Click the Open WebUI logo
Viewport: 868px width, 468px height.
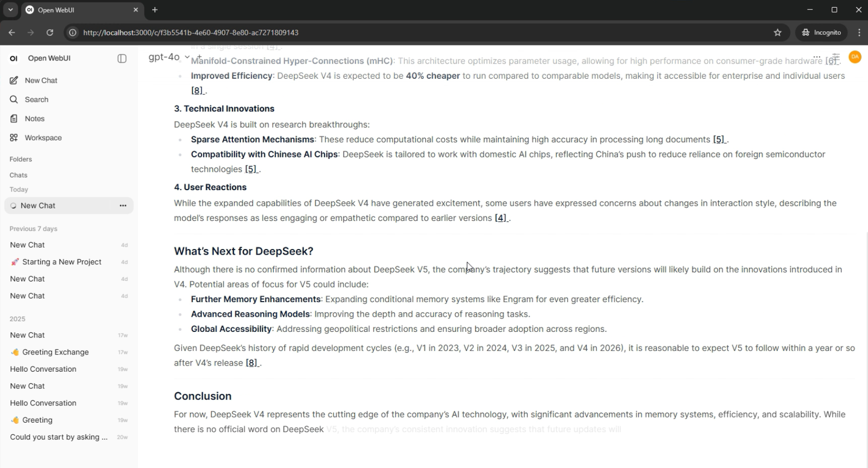coord(13,58)
